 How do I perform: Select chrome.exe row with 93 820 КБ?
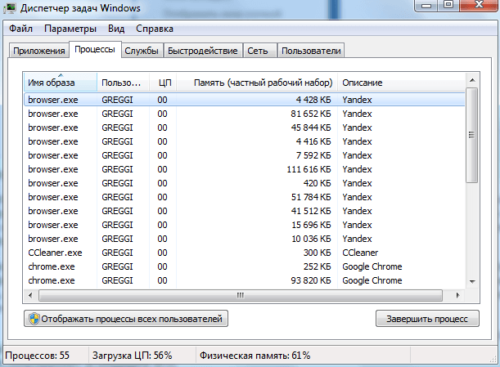(x=245, y=280)
